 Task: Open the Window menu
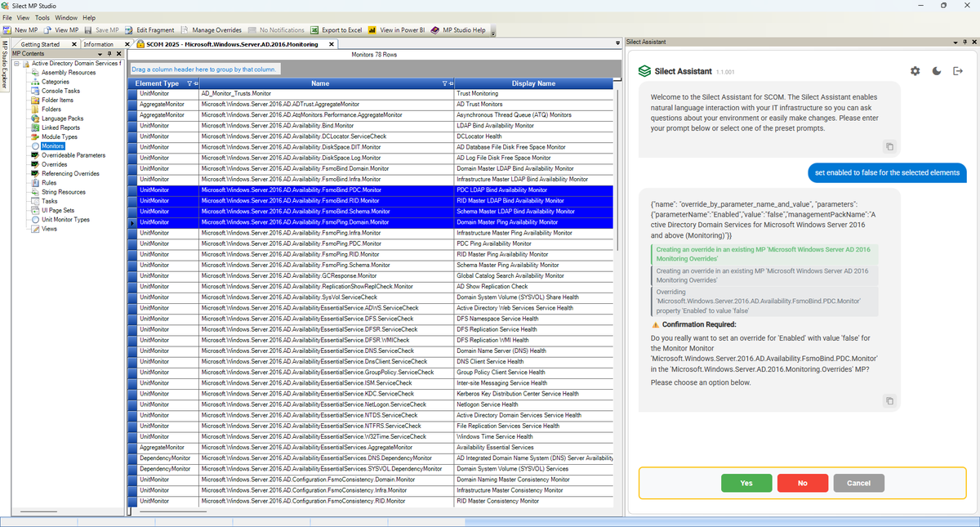click(x=67, y=17)
